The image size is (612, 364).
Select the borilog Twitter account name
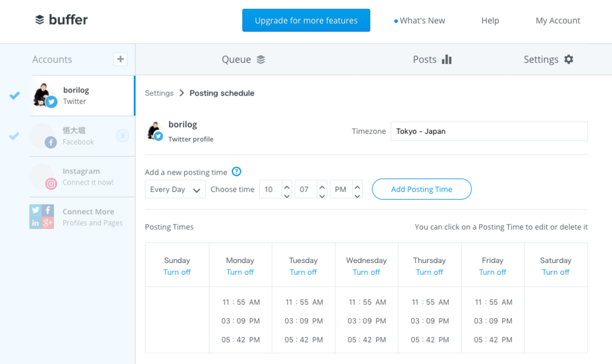coord(76,90)
